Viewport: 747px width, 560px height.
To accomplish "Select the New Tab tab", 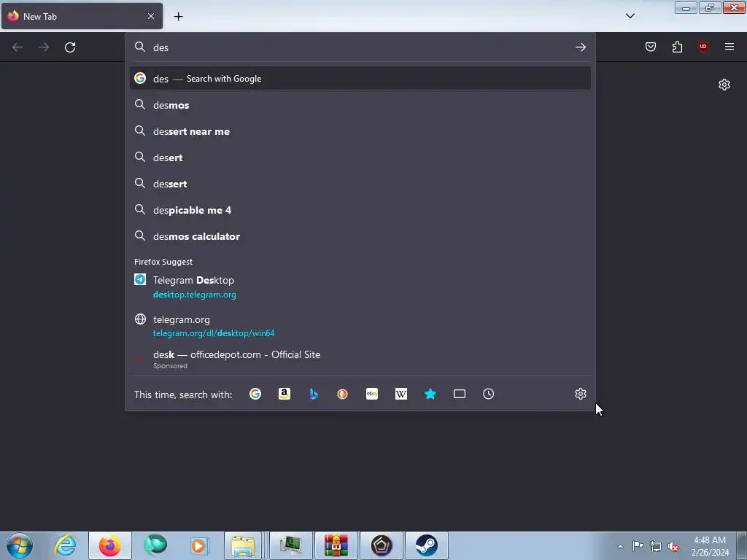I will pos(82,16).
